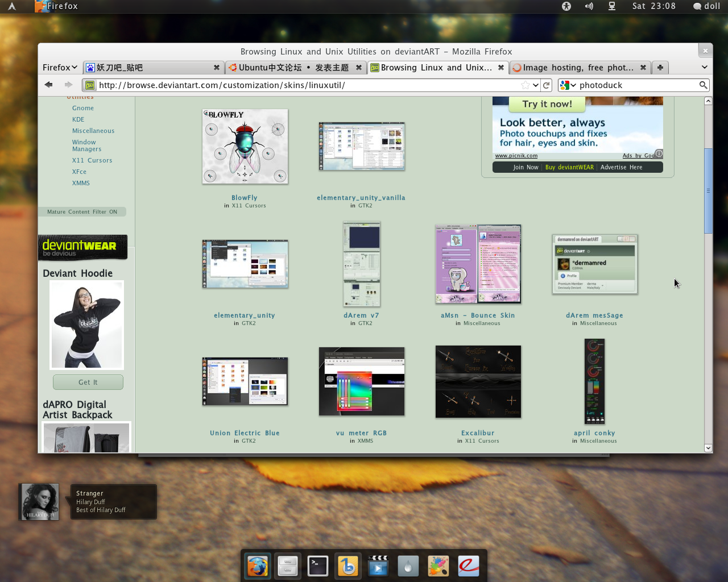Reload the page with the refresh icon

(x=547, y=85)
